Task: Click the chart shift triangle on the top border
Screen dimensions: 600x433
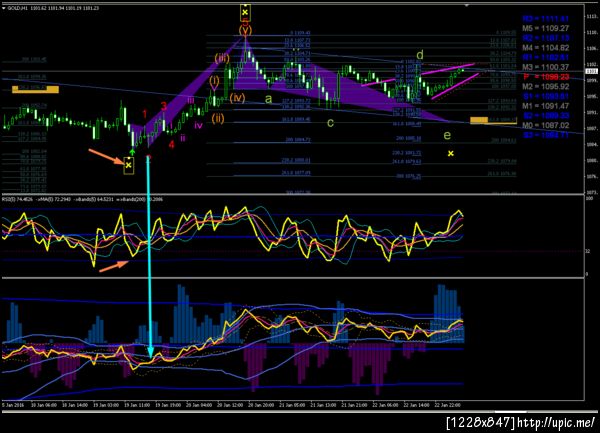Action: 466,5
